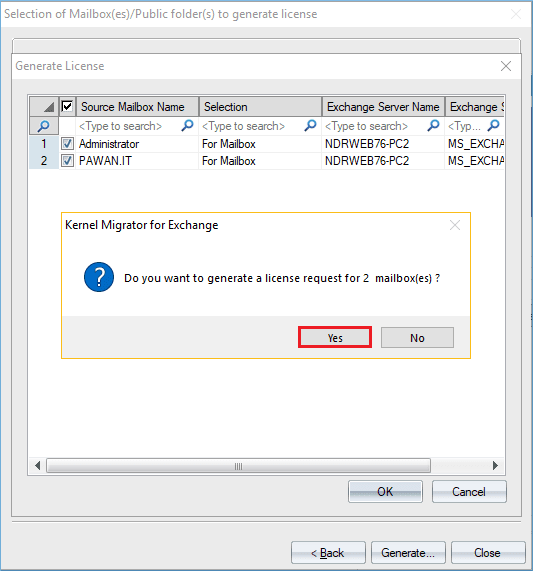The height and width of the screenshot is (571, 533).
Task: Sort by Source Mailbox Name column header
Action: (137, 106)
